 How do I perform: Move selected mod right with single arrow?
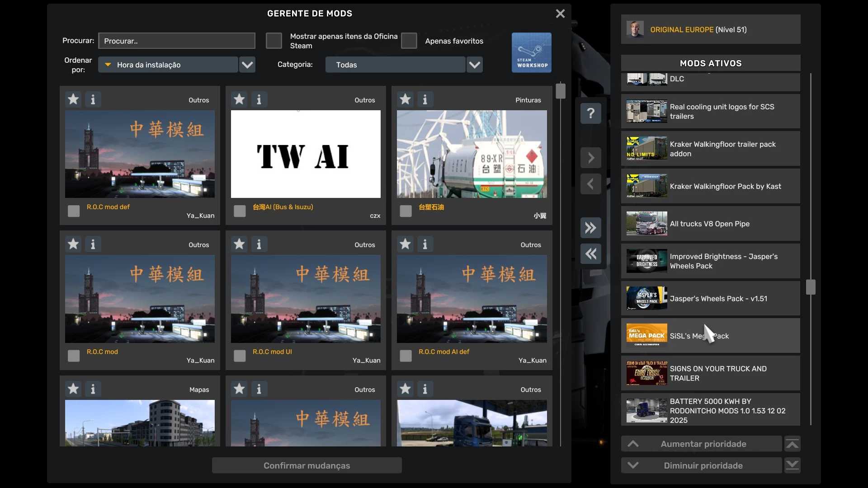coord(590,158)
